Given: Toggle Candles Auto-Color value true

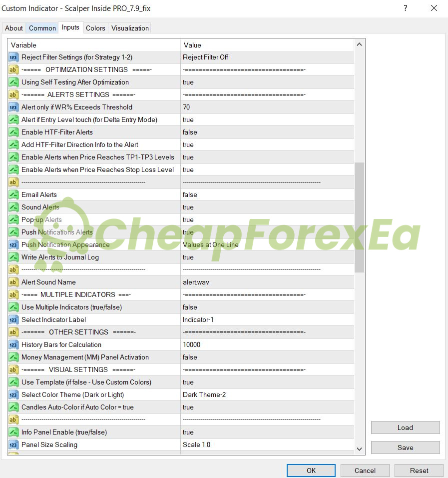Looking at the screenshot, I should pyautogui.click(x=267, y=407).
